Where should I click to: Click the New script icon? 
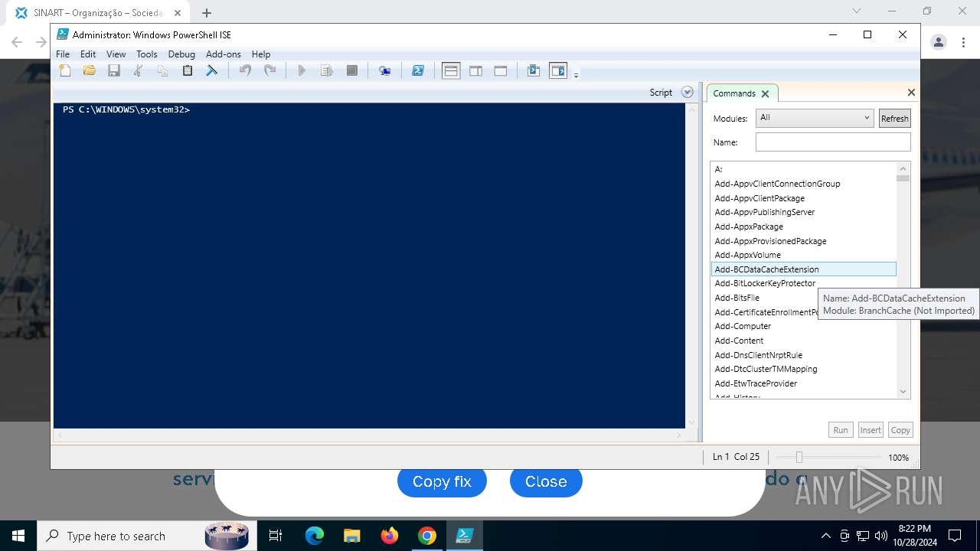[x=65, y=70]
